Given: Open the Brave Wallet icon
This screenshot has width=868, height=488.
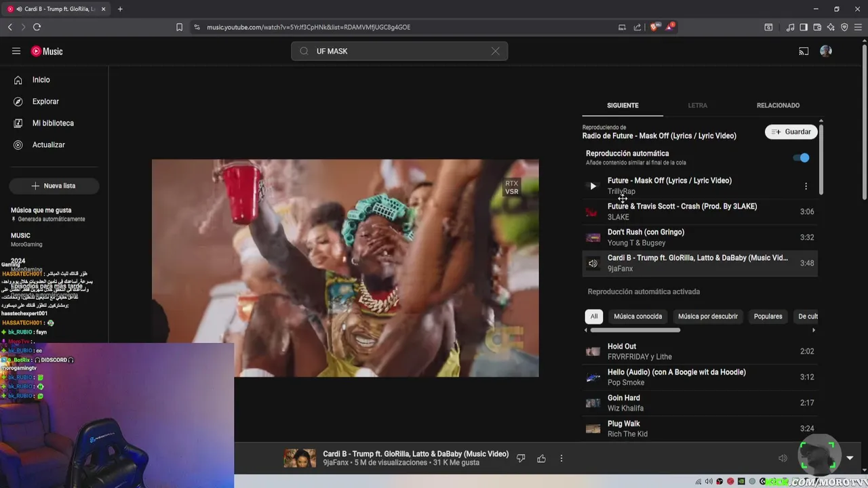Looking at the screenshot, I should [817, 27].
